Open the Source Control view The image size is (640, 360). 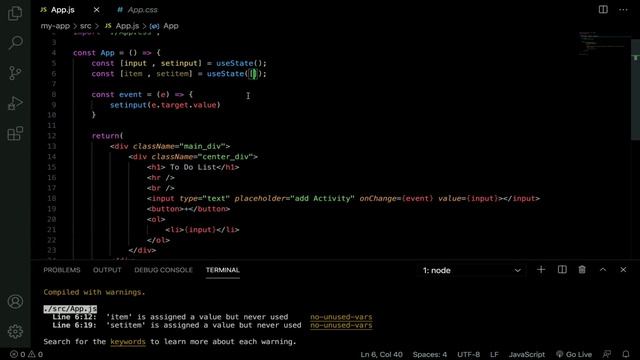click(15, 73)
